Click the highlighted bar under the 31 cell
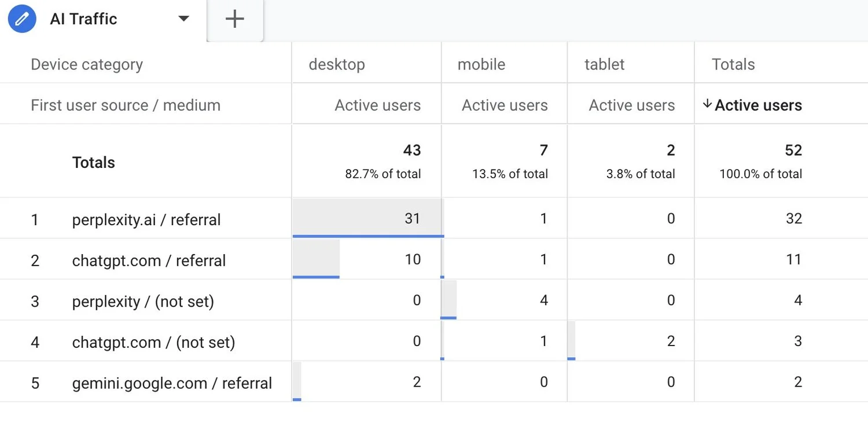The height and width of the screenshot is (430, 868). (368, 236)
